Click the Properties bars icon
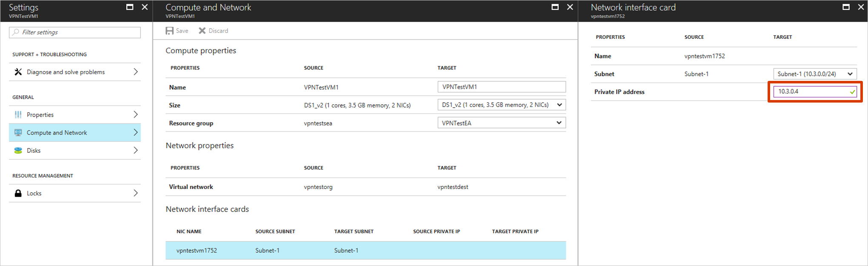Viewport: 868px width, 266px height. pyautogui.click(x=18, y=114)
